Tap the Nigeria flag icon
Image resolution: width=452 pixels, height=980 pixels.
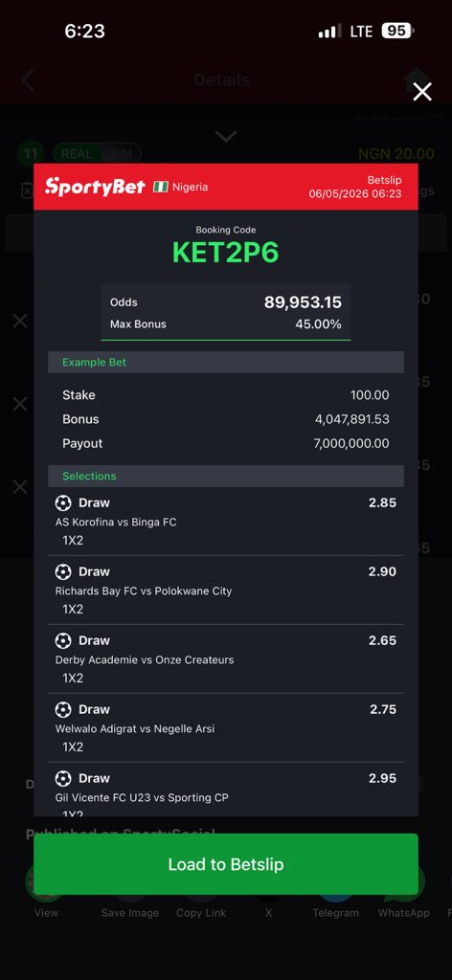click(161, 187)
